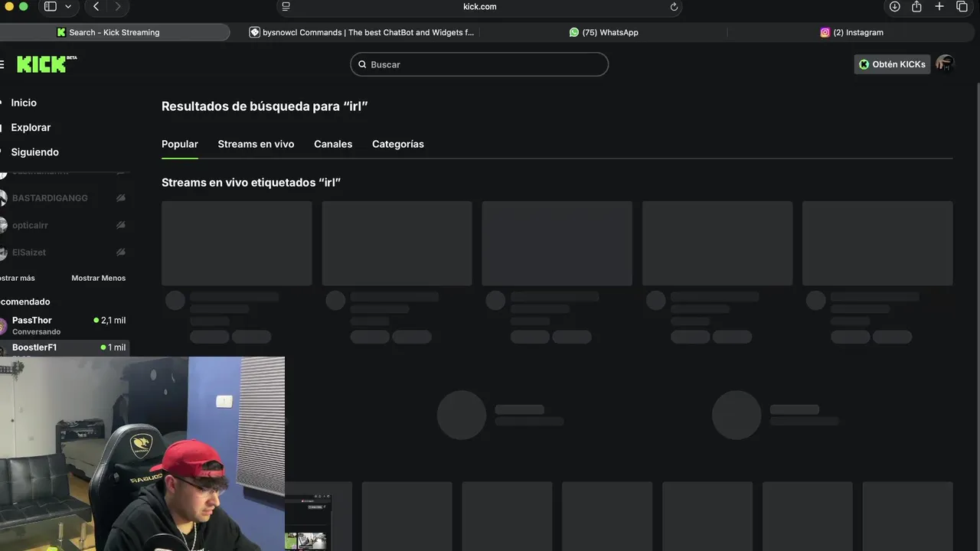Click the BoostlerF1 1 mil viewer count

(x=113, y=347)
